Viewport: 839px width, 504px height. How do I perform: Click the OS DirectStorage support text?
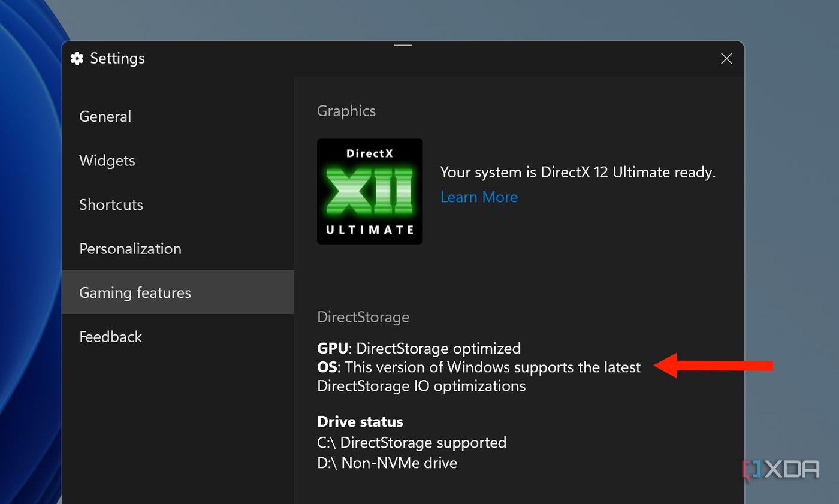(479, 376)
